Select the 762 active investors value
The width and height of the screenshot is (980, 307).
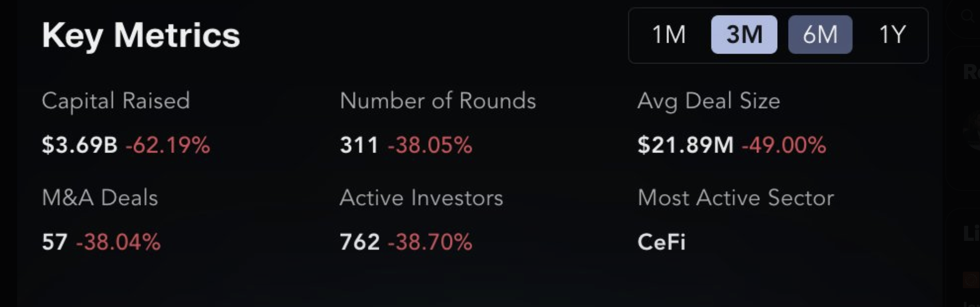(x=359, y=242)
